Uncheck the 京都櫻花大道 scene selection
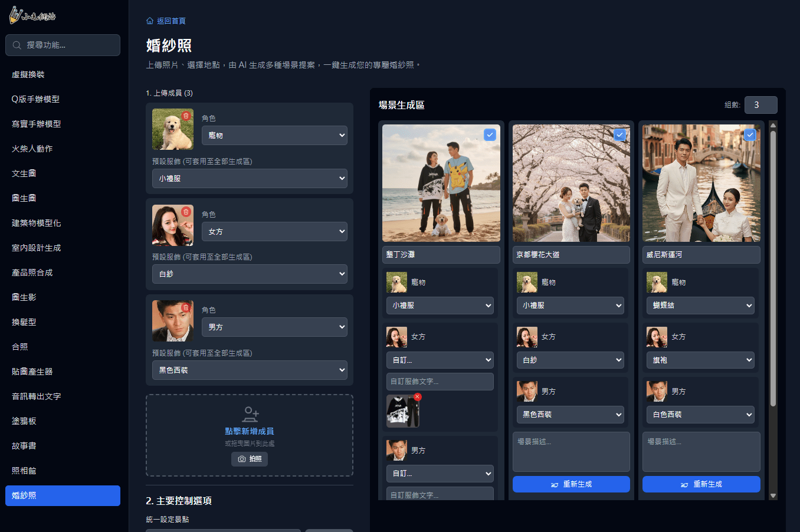 point(619,134)
